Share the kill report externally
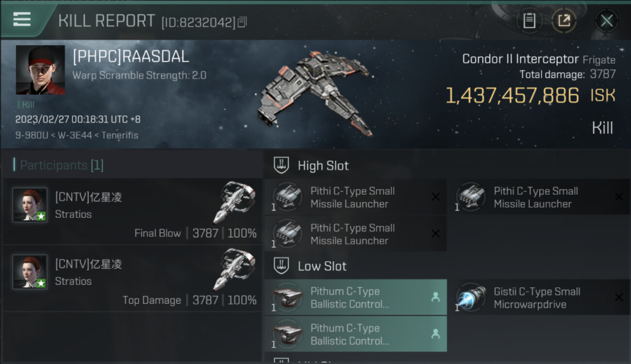The height and width of the screenshot is (364, 631). pos(564,20)
